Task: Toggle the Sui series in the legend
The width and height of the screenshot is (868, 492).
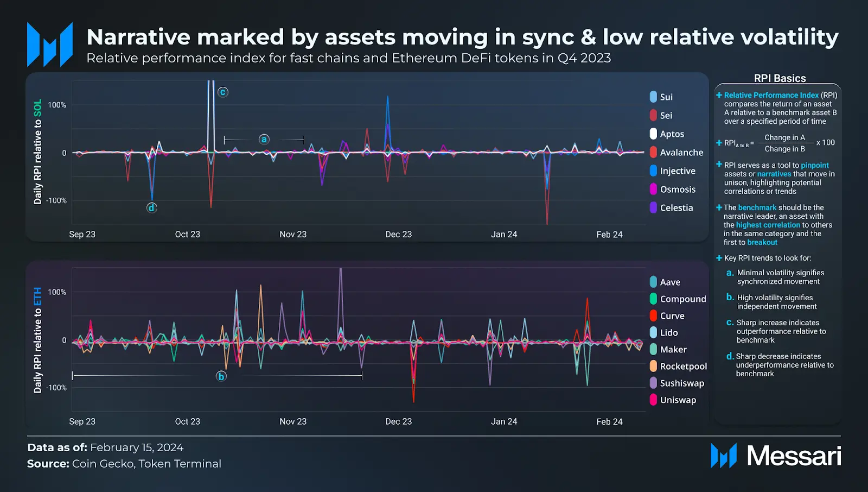Action: pyautogui.click(x=666, y=97)
